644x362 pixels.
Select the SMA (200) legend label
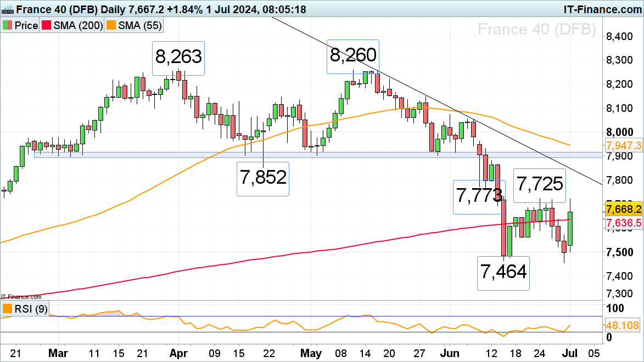pyautogui.click(x=76, y=26)
